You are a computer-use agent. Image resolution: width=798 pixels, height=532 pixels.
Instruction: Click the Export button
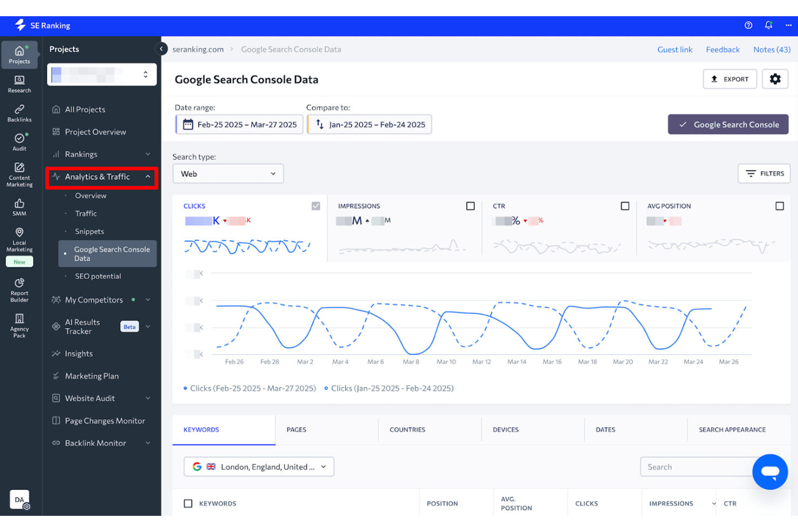point(730,79)
